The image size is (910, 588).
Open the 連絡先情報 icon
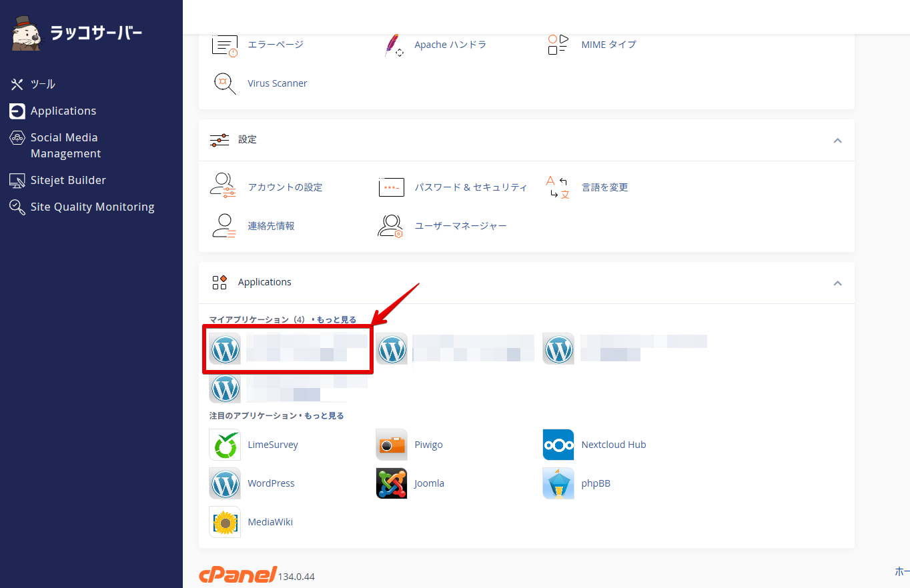[224, 226]
